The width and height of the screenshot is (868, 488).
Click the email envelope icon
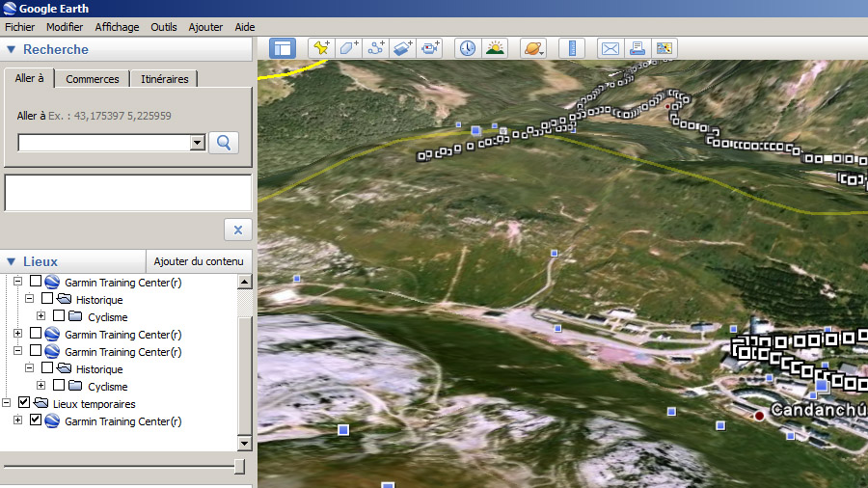pyautogui.click(x=610, y=47)
